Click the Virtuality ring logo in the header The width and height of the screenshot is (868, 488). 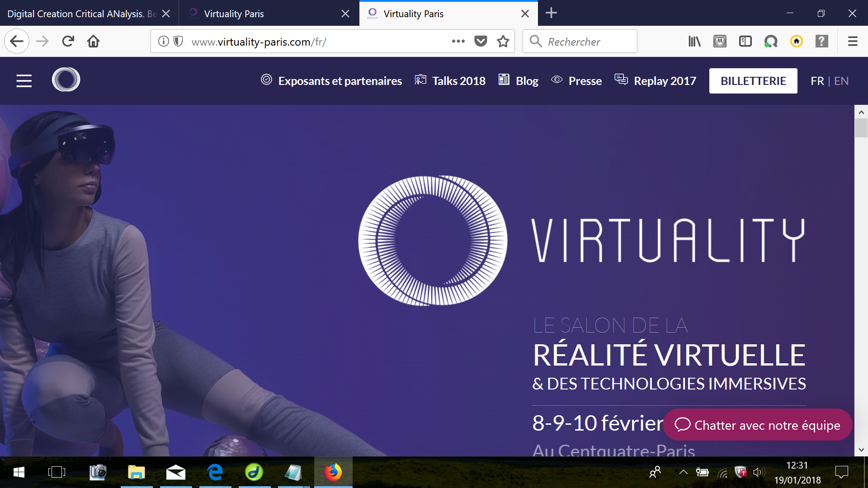66,80
